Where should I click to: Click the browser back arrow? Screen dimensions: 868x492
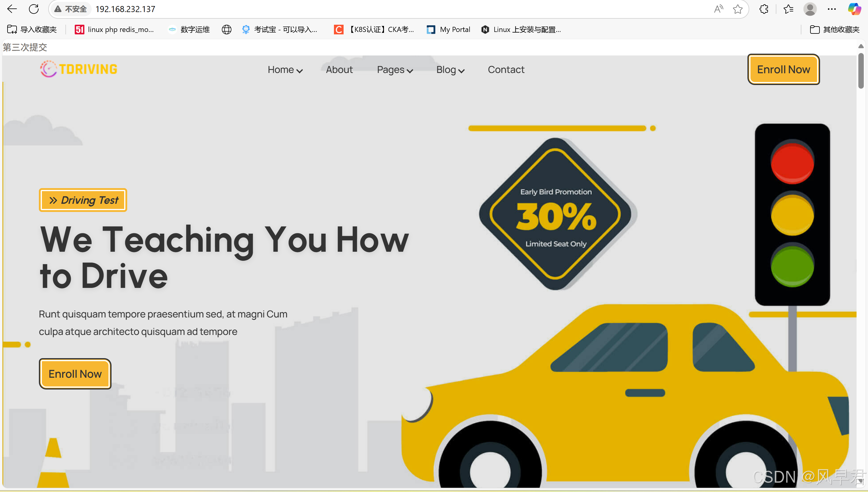tap(12, 9)
